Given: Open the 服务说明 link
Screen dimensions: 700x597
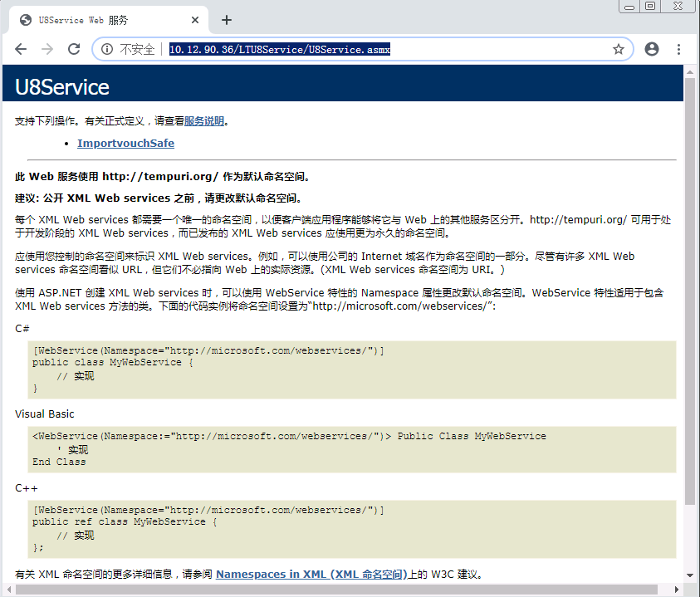Looking at the screenshot, I should click(x=204, y=121).
